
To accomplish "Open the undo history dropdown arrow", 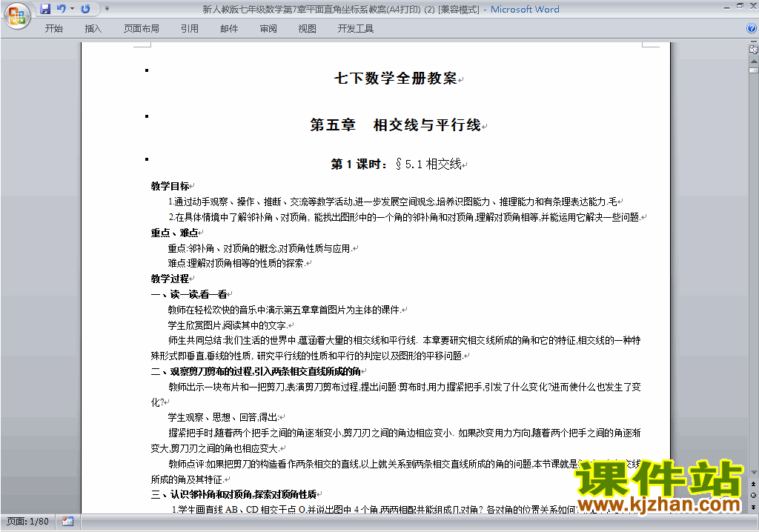I will (72, 9).
